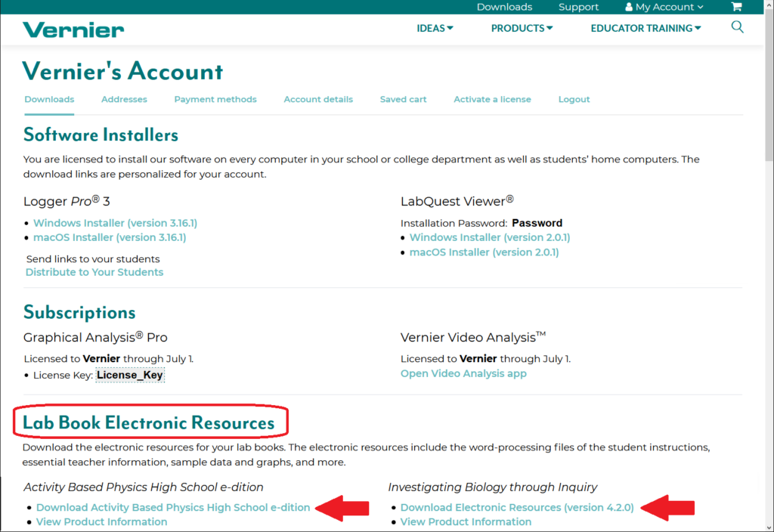Viewport: 774px width, 532px height.
Task: Expand the My Account dropdown
Action: [x=664, y=7]
